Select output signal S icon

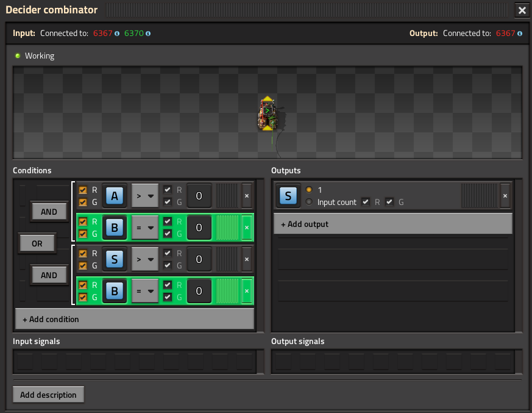coord(288,196)
